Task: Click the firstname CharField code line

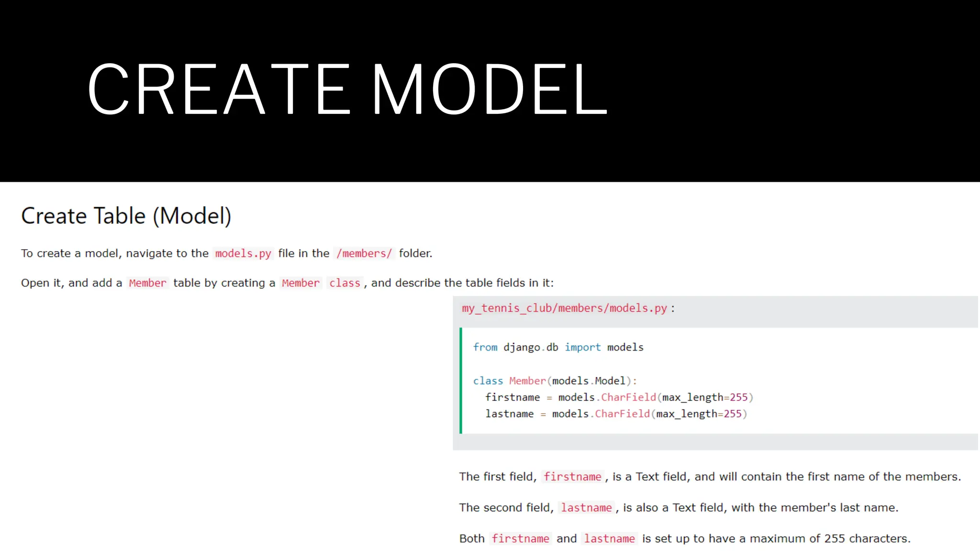Action: 619,397
